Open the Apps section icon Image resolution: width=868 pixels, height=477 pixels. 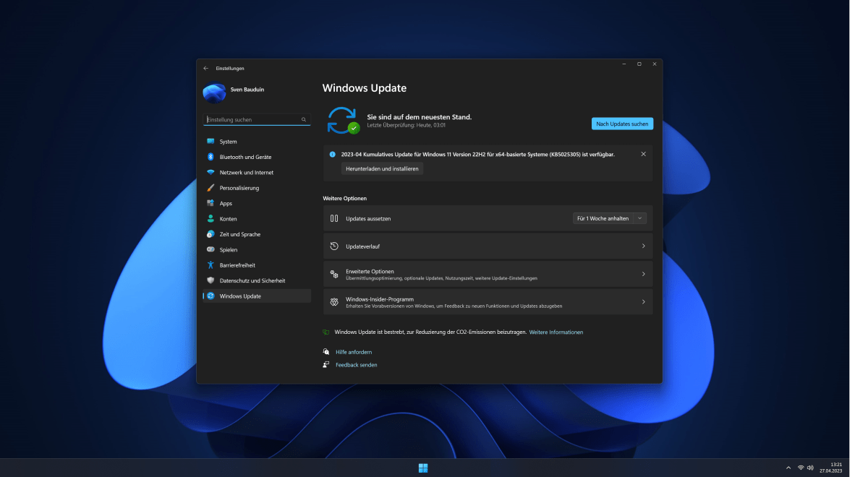point(210,203)
